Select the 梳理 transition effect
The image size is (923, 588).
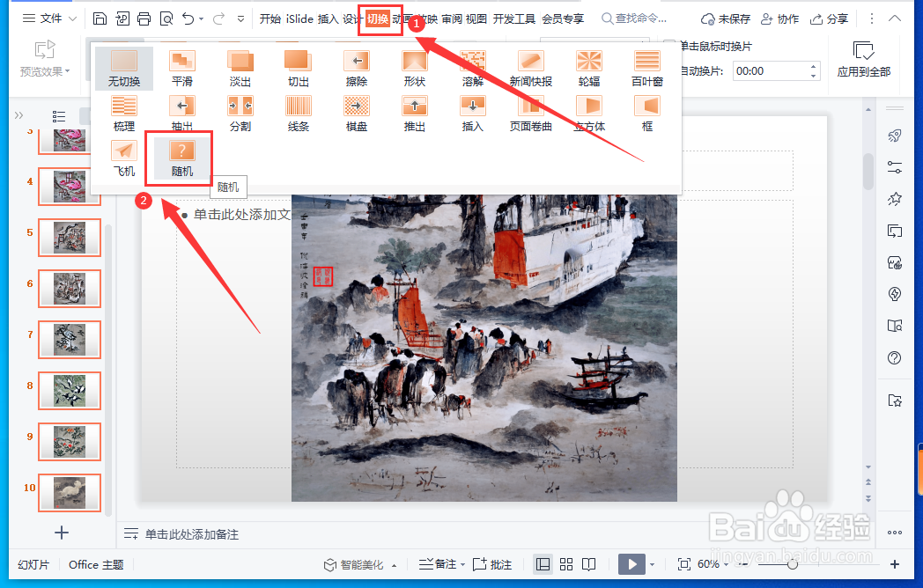pyautogui.click(x=123, y=114)
